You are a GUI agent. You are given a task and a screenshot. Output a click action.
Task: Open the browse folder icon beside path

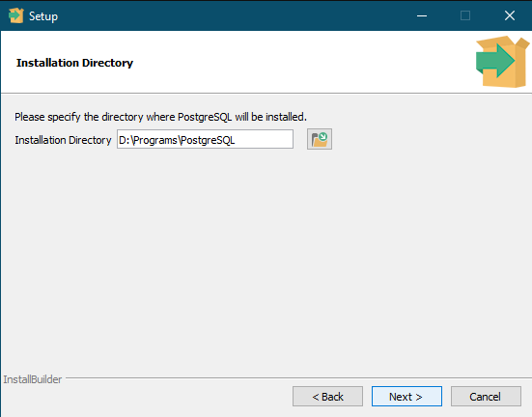click(x=320, y=139)
